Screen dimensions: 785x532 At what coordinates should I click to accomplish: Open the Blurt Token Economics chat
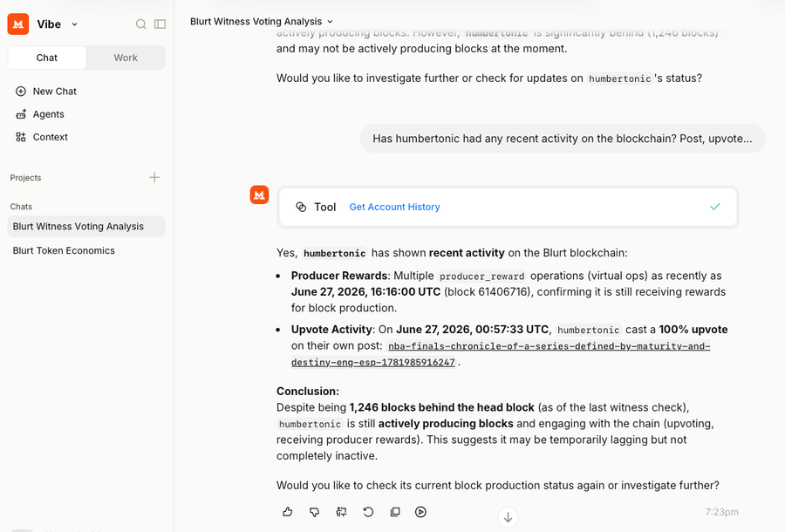point(64,250)
